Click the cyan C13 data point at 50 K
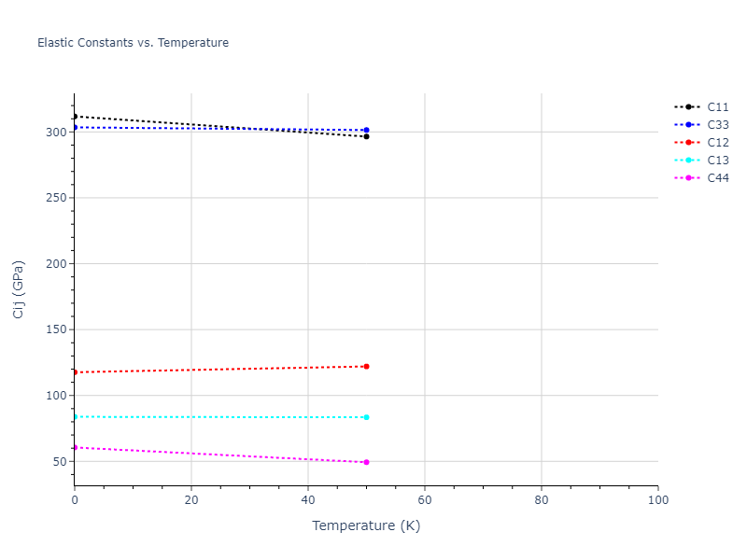Viewport: 747px width, 560px height. pyautogui.click(x=366, y=417)
